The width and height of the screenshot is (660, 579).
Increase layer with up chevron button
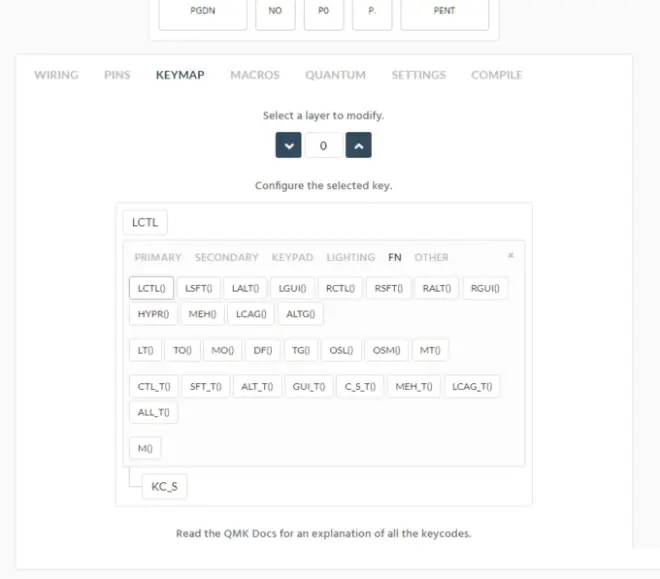[358, 145]
